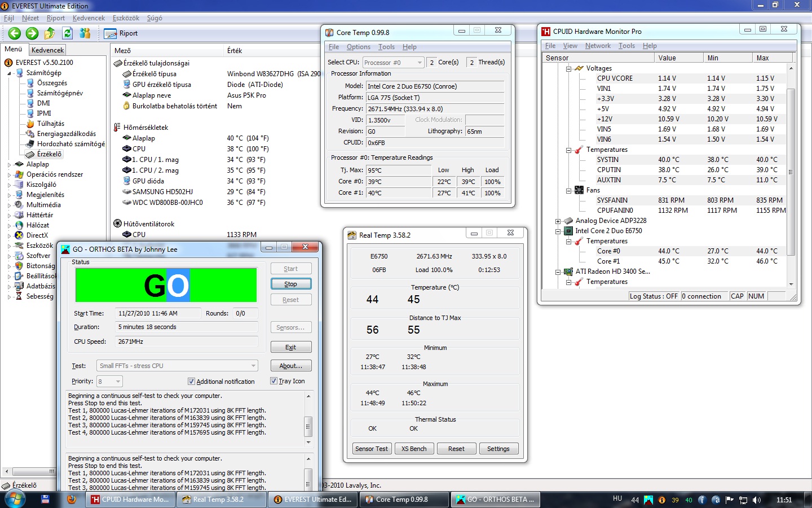Image resolution: width=812 pixels, height=508 pixels.
Task: Click the clock showing 11:51 in the tray
Action: pos(784,500)
